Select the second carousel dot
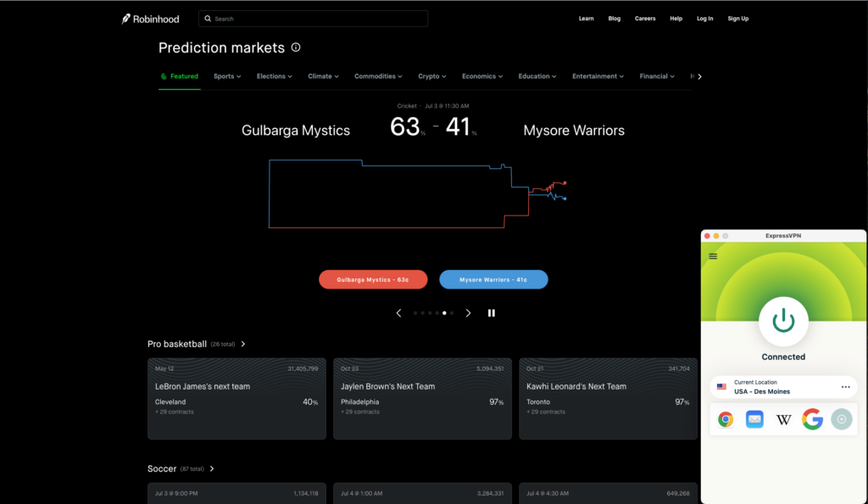Image resolution: width=868 pixels, height=504 pixels. [422, 313]
